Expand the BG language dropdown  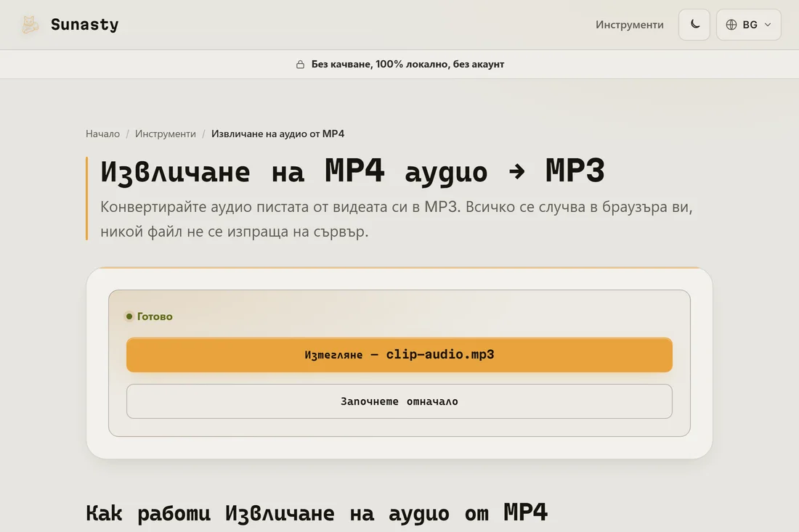coord(748,25)
